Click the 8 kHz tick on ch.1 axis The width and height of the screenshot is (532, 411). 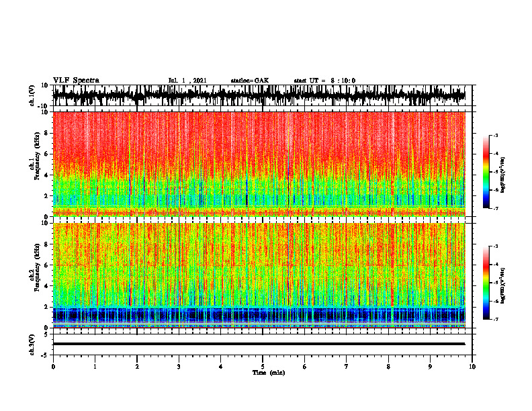pos(46,133)
